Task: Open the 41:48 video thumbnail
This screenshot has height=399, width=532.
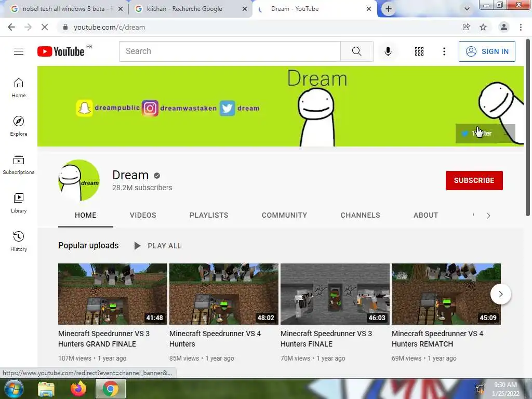Action: point(113,294)
